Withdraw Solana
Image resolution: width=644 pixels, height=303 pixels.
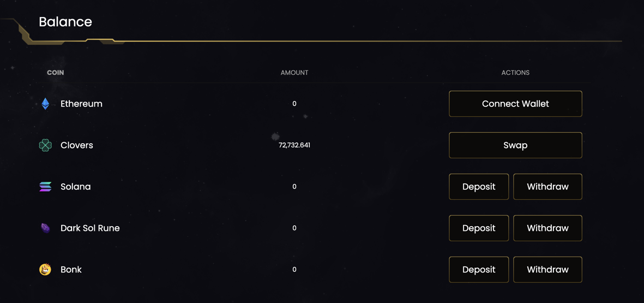tap(548, 187)
